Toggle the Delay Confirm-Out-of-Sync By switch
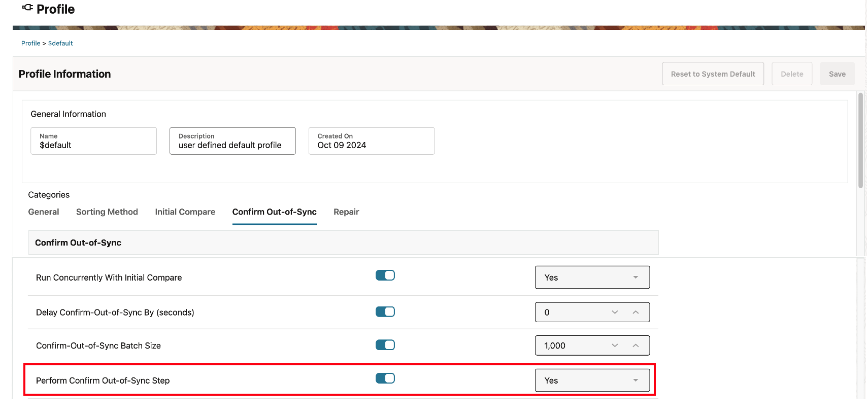This screenshot has height=415, width=868. [x=385, y=312]
